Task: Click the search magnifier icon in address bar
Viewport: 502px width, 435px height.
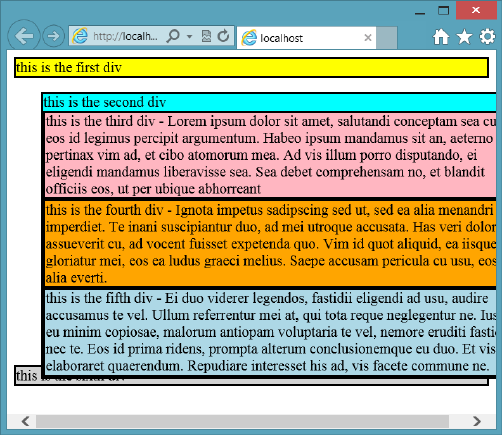Action: tap(173, 36)
